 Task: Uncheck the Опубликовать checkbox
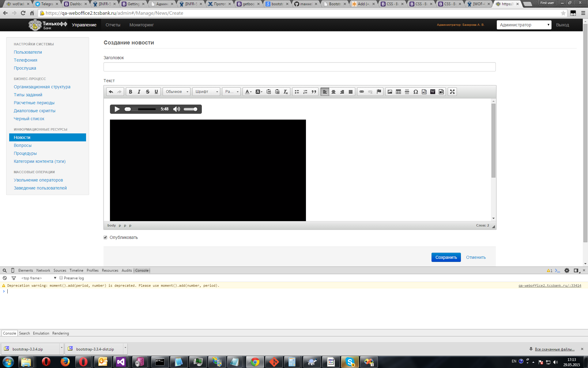105,237
